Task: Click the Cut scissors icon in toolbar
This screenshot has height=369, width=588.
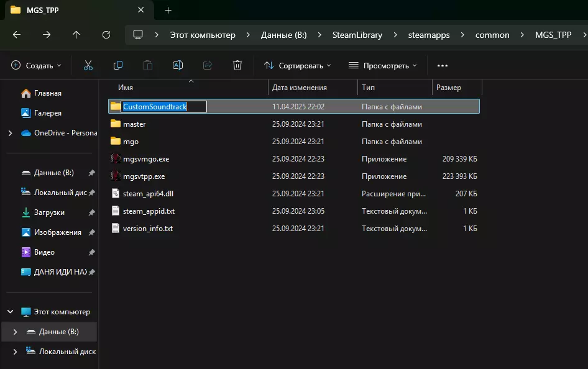Action: click(88, 65)
